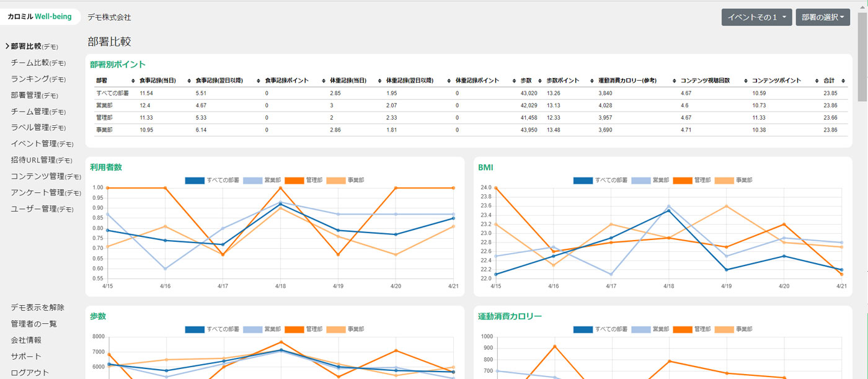Open サポート link
The image size is (868, 379).
coord(26,356)
